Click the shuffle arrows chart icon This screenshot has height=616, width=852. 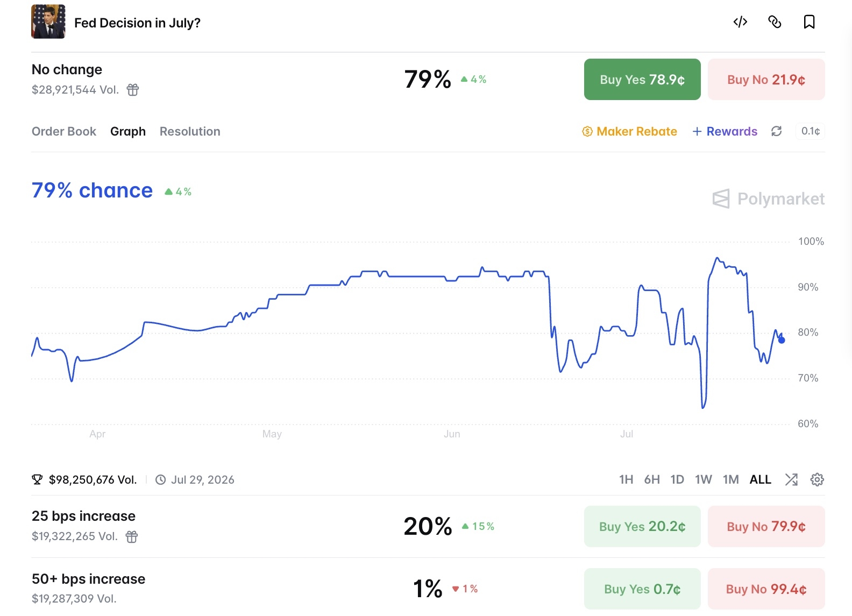pos(791,479)
